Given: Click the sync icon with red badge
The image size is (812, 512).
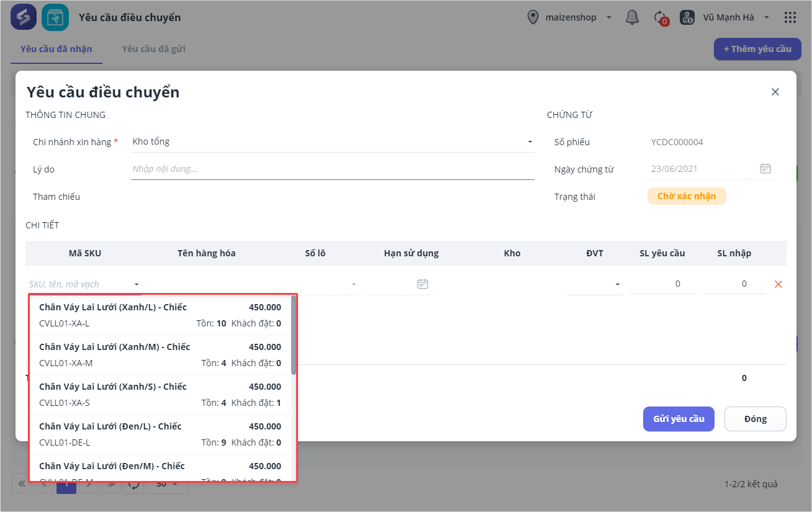Looking at the screenshot, I should pyautogui.click(x=661, y=17).
